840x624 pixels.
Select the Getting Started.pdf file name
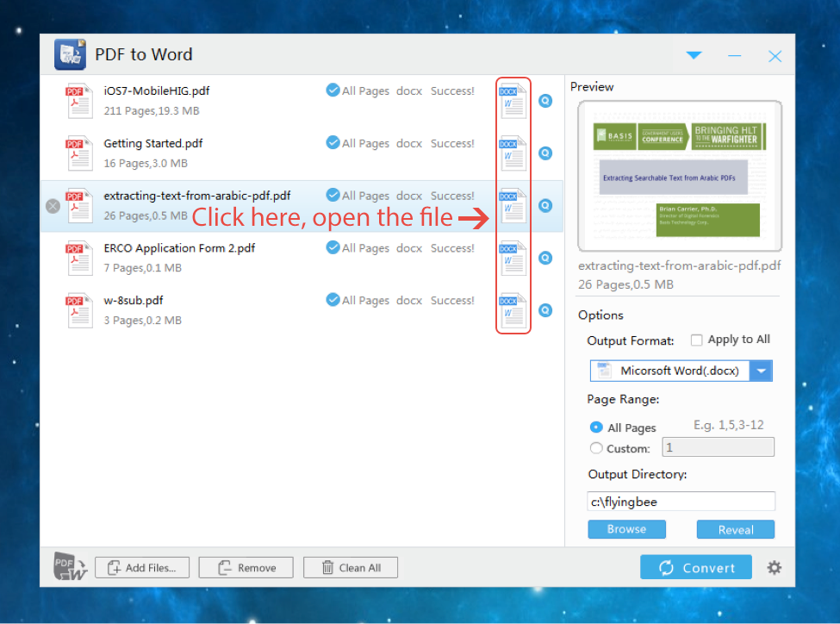(153, 144)
